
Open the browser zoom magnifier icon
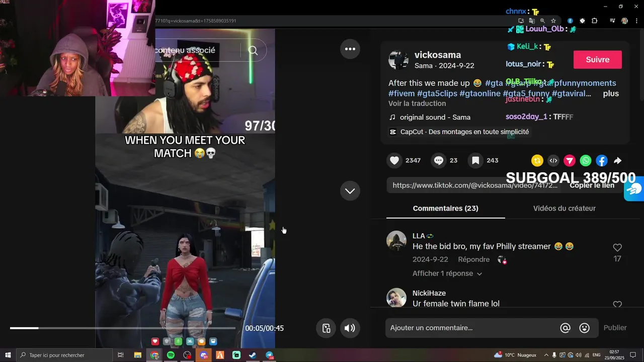pos(542,21)
